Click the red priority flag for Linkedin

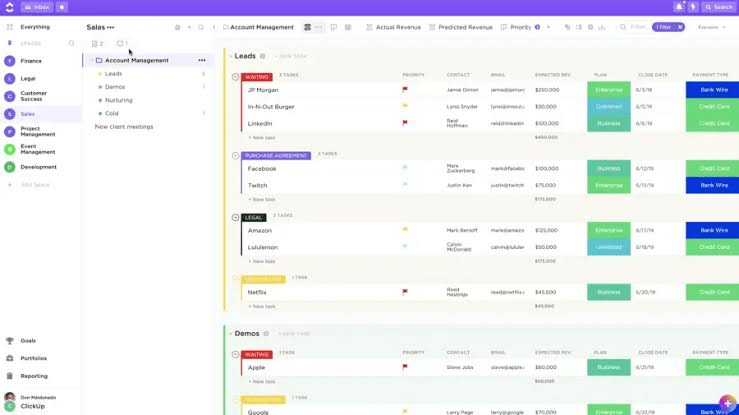pos(405,123)
